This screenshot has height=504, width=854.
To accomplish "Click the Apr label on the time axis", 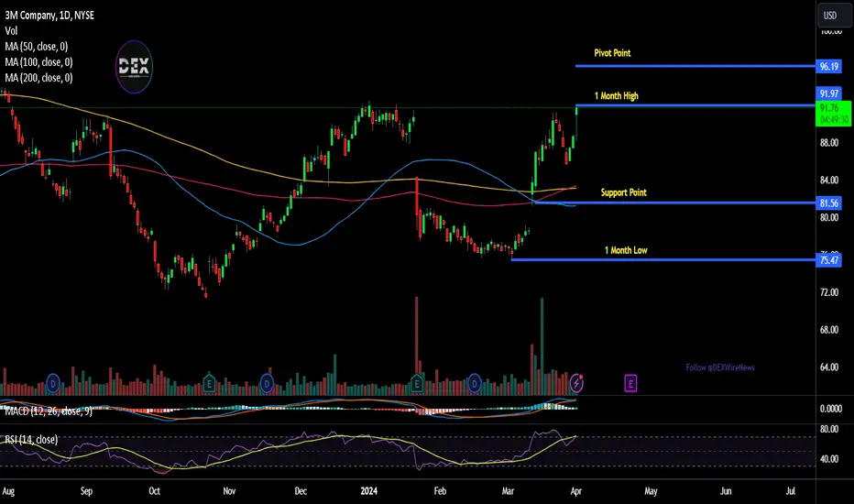I will [575, 491].
